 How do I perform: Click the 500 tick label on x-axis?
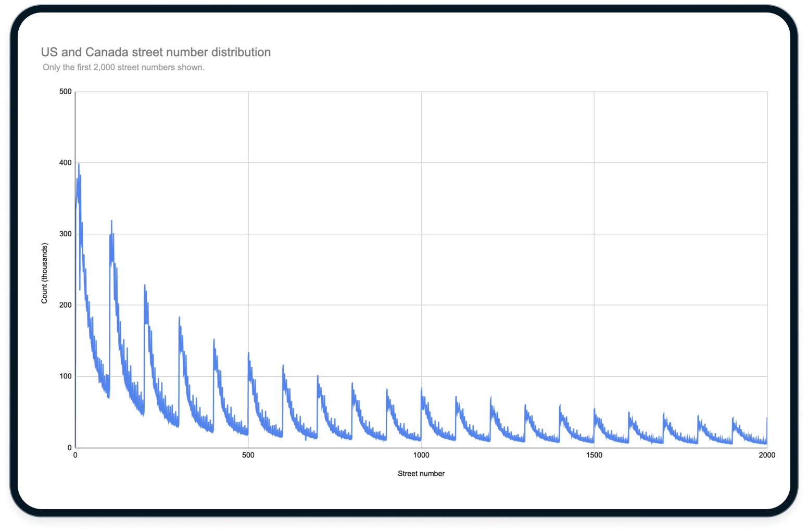[248, 455]
